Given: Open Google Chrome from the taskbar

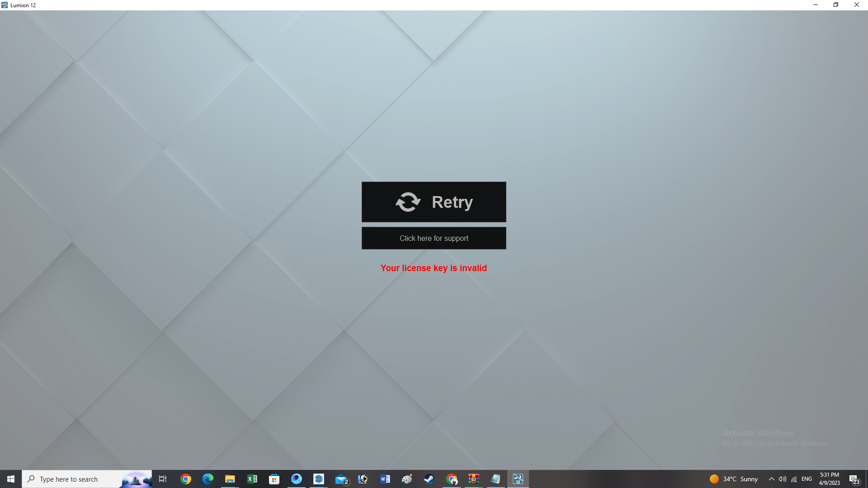Looking at the screenshot, I should [186, 479].
